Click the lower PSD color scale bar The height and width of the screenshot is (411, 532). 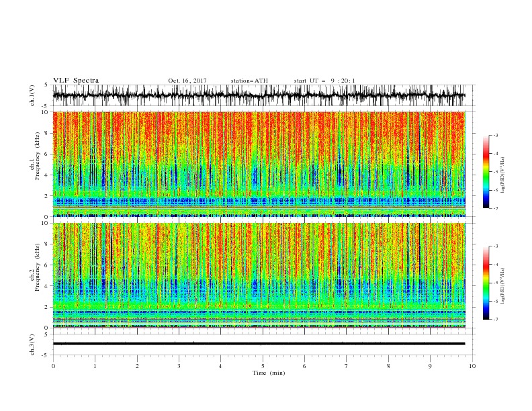[486, 283]
